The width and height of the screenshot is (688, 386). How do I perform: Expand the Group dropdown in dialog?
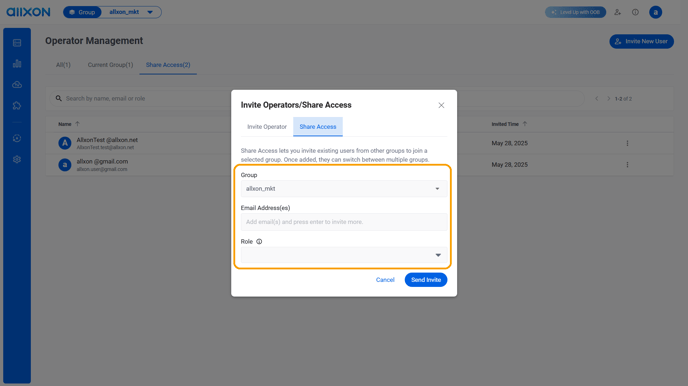344,189
